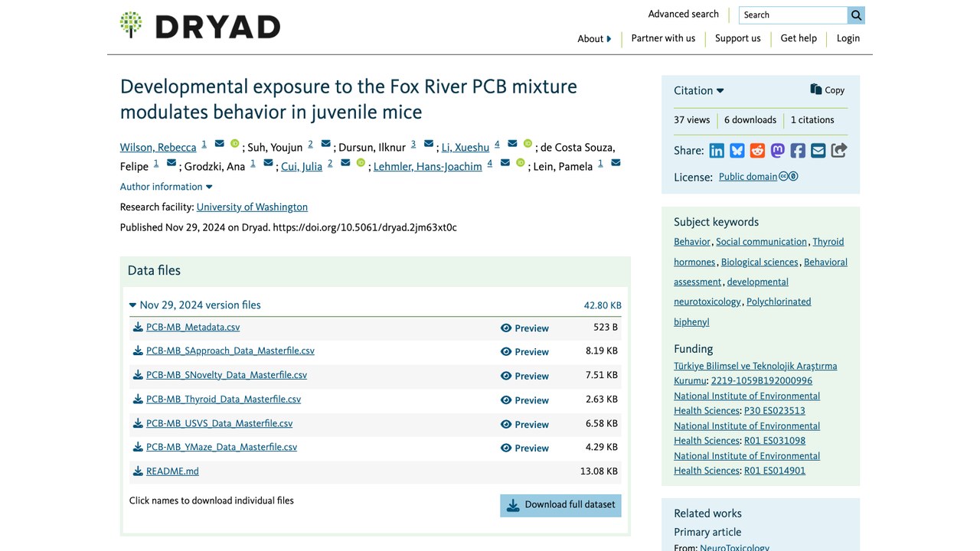The height and width of the screenshot is (551, 980).
Task: Preview the PCB-MB_Metadata.csv file
Action: point(524,328)
